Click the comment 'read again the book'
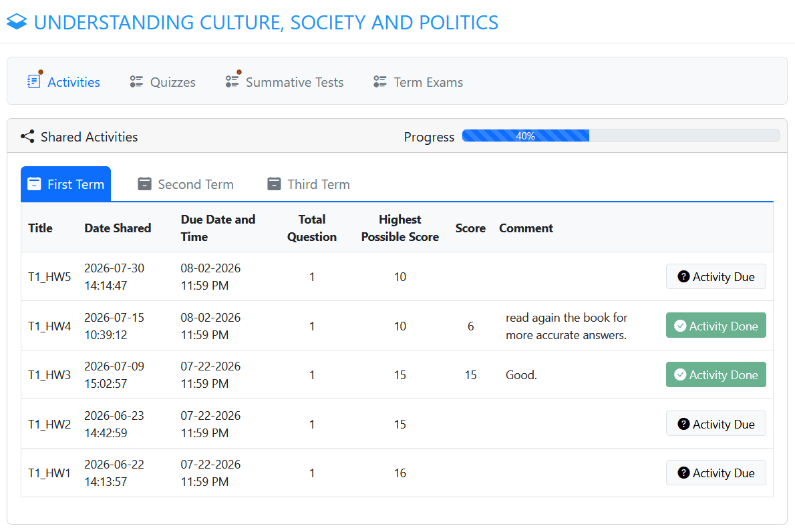The height and width of the screenshot is (532, 795). click(x=567, y=326)
